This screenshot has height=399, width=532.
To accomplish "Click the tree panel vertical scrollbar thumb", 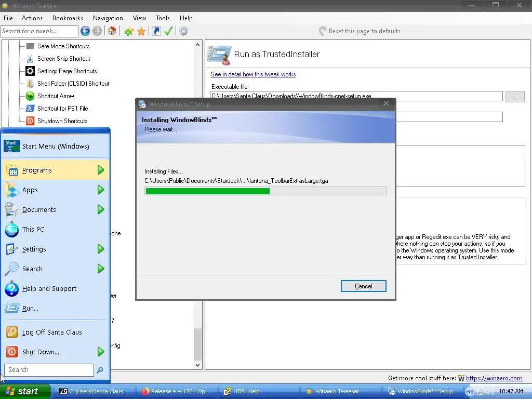I will click(198, 344).
